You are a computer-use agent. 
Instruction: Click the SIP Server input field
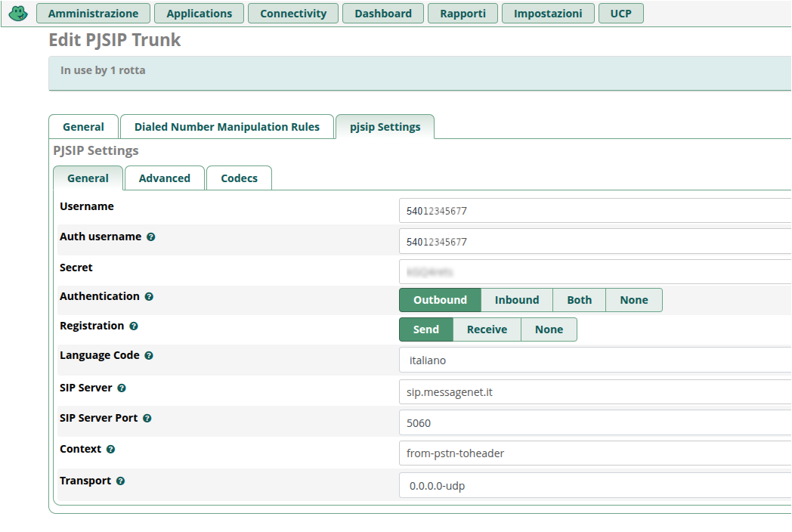point(595,392)
